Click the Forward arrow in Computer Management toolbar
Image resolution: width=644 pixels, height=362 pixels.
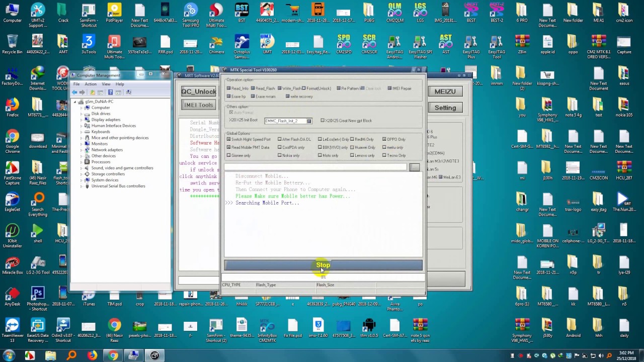[x=82, y=93]
